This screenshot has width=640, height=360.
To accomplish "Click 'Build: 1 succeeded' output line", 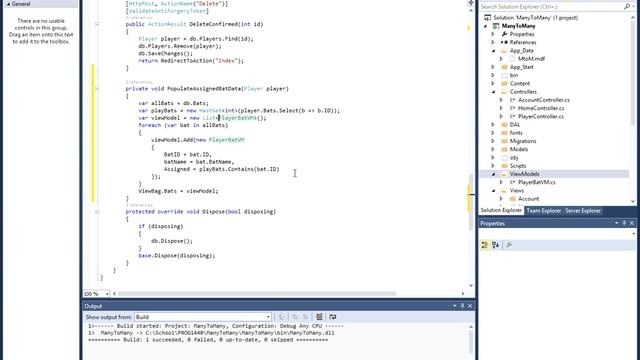I will coord(208,340).
